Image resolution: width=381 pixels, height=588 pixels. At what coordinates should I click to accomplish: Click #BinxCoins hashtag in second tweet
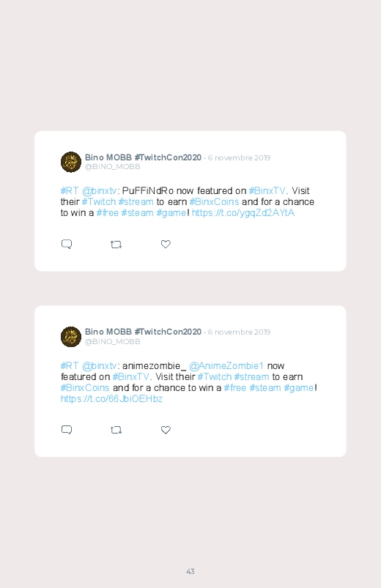click(85, 388)
